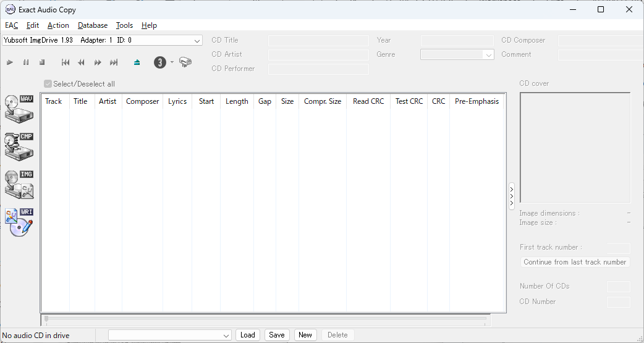Screen dimensions: 644x343
Task: Open the EAC menu
Action: click(12, 25)
